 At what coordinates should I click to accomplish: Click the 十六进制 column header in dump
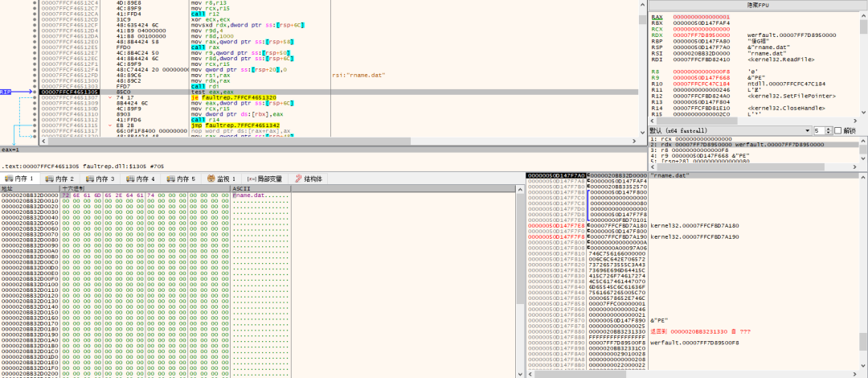(x=145, y=189)
